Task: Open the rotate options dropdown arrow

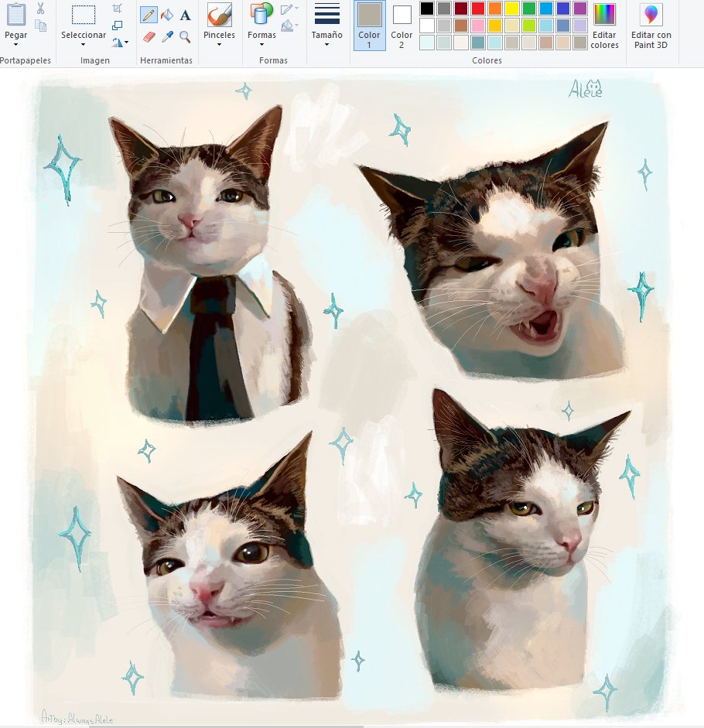Action: coord(126,43)
